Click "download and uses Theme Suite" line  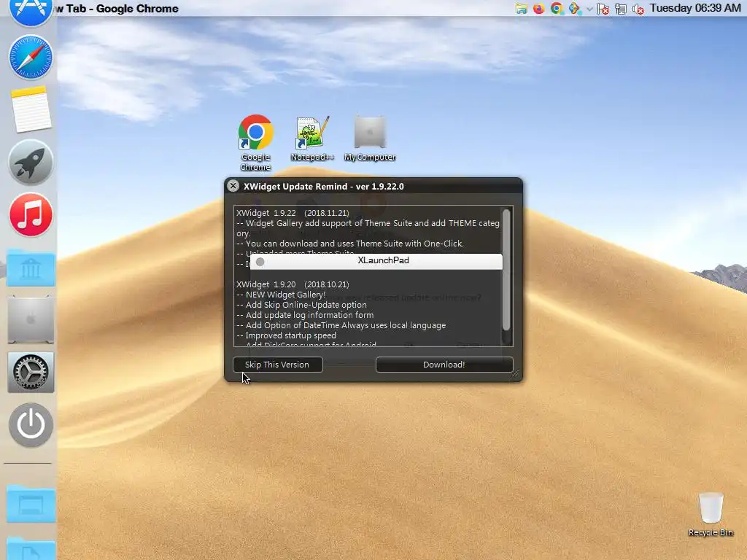tap(349, 244)
